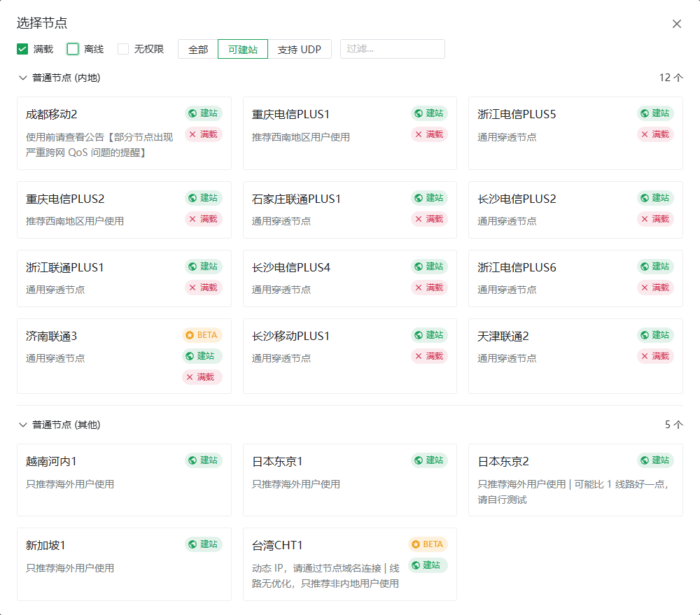The image size is (700, 615).
Task: Click the 满载 badge on 石家庄联通PLUS1
Action: tap(429, 219)
